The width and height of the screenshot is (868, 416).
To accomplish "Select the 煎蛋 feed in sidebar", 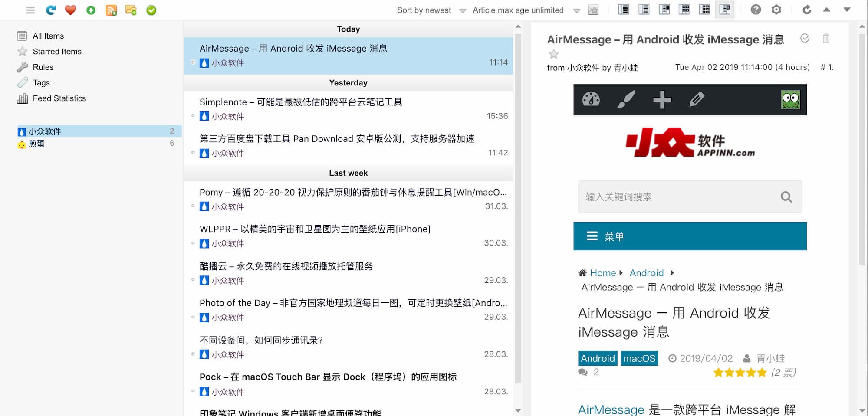I will click(99, 144).
